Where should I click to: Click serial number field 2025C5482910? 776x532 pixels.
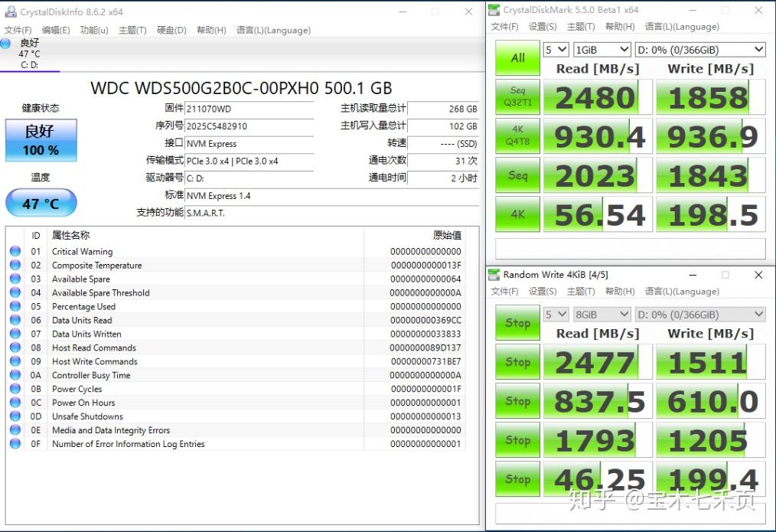249,126
